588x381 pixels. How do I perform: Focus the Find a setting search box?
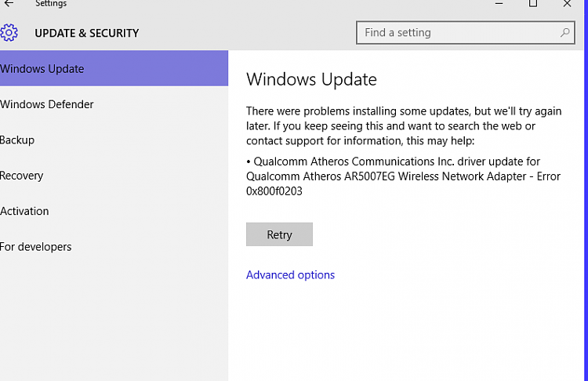point(466,33)
